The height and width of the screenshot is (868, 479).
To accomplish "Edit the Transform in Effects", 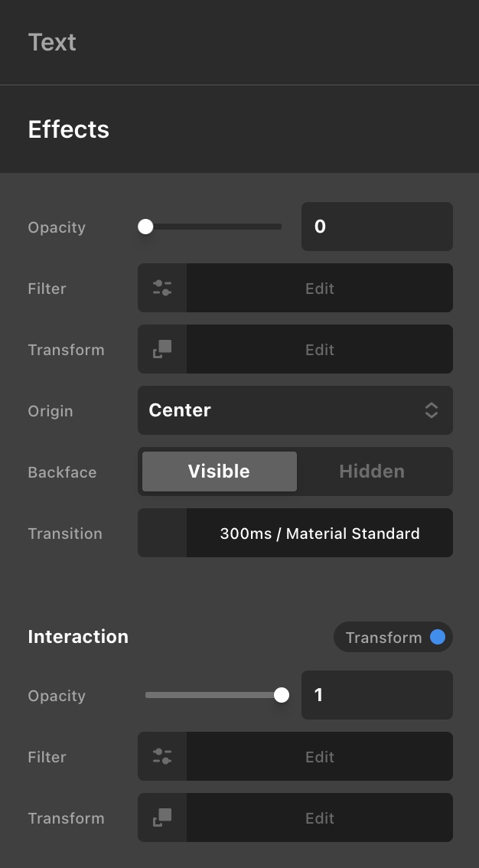I will click(x=319, y=349).
